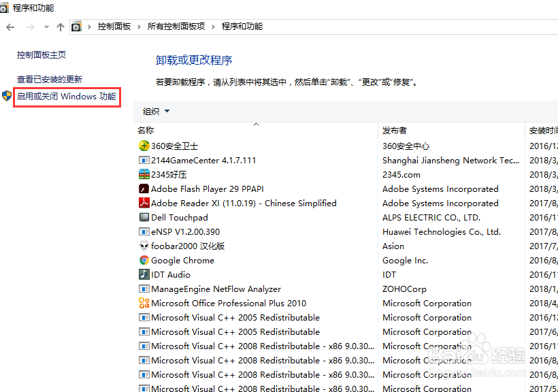Click publisher 360安全中心 cell
Viewport: 558px width, 392px height.
click(406, 146)
